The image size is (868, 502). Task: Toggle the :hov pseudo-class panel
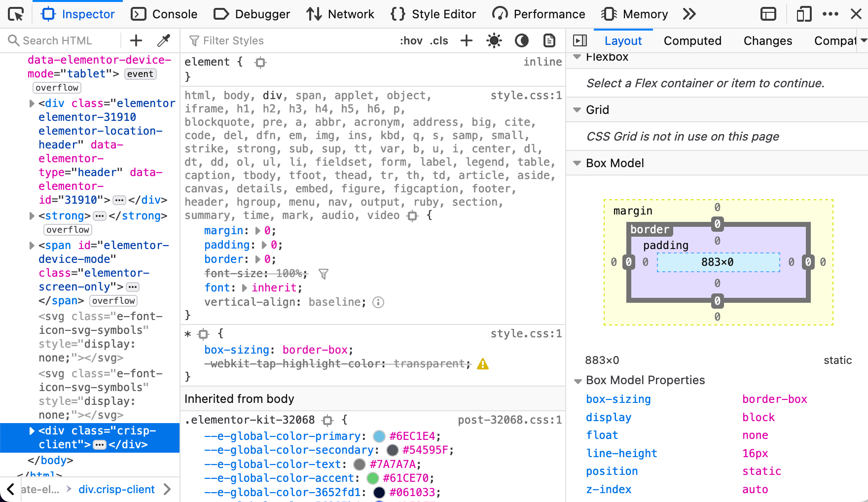pyautogui.click(x=411, y=41)
